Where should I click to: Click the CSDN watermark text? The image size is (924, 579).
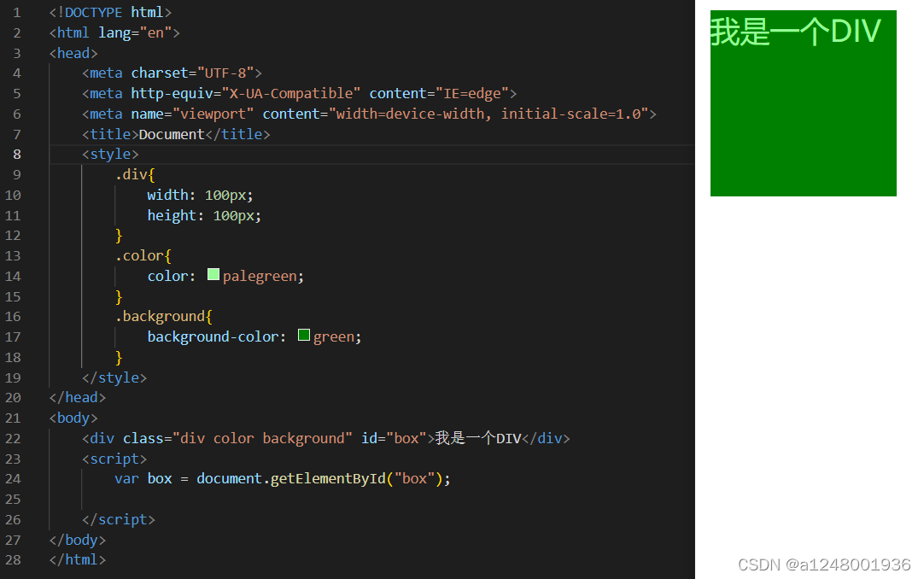(x=823, y=564)
